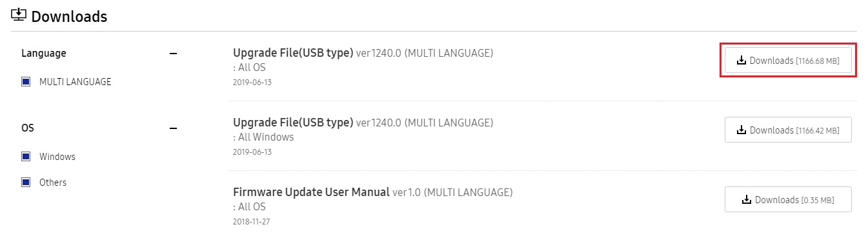Click download arrow icon for 1166.42 MB file
This screenshot has height=238, width=868.
pos(742,130)
